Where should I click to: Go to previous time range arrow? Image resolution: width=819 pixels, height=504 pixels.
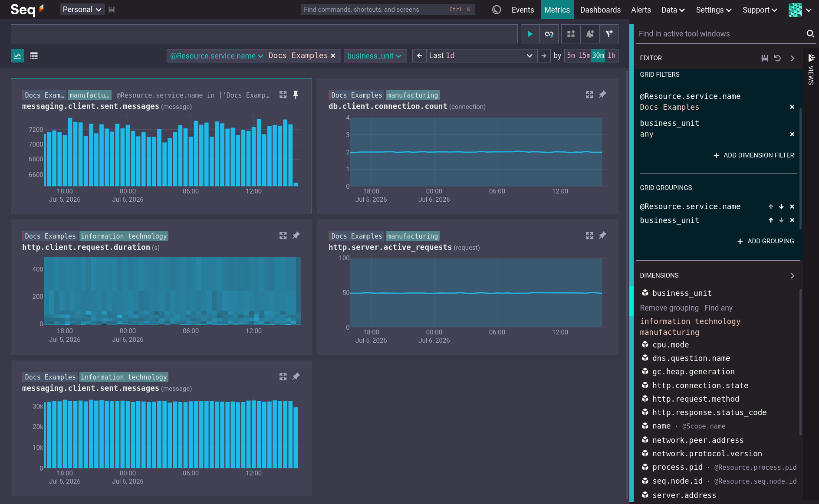click(419, 56)
